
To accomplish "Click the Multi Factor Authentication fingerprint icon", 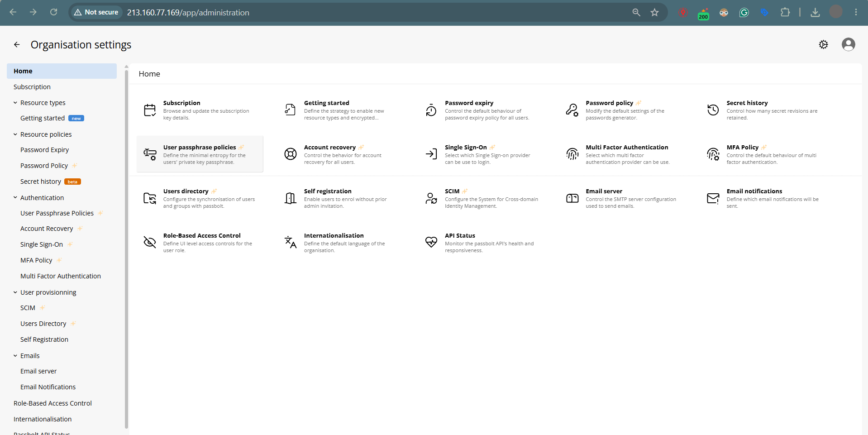I will tap(572, 154).
